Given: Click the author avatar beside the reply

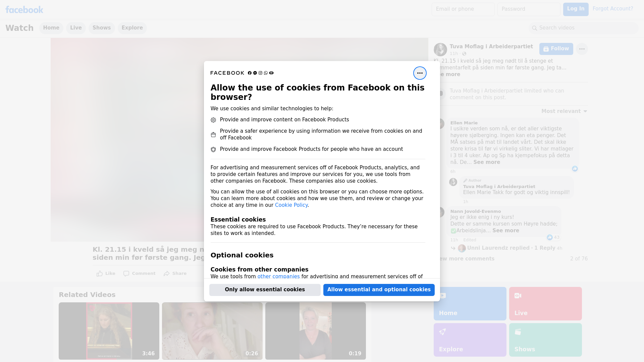Looking at the screenshot, I should 453,182.
